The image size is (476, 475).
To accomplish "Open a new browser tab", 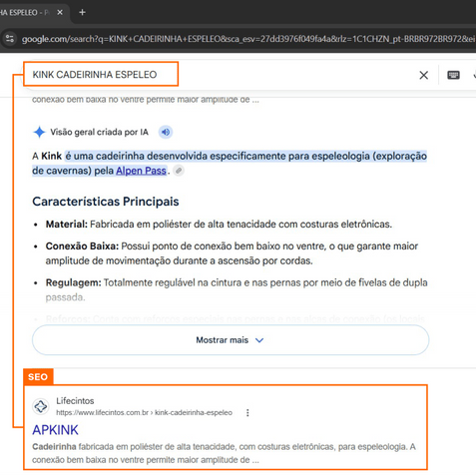I will coord(82,12).
